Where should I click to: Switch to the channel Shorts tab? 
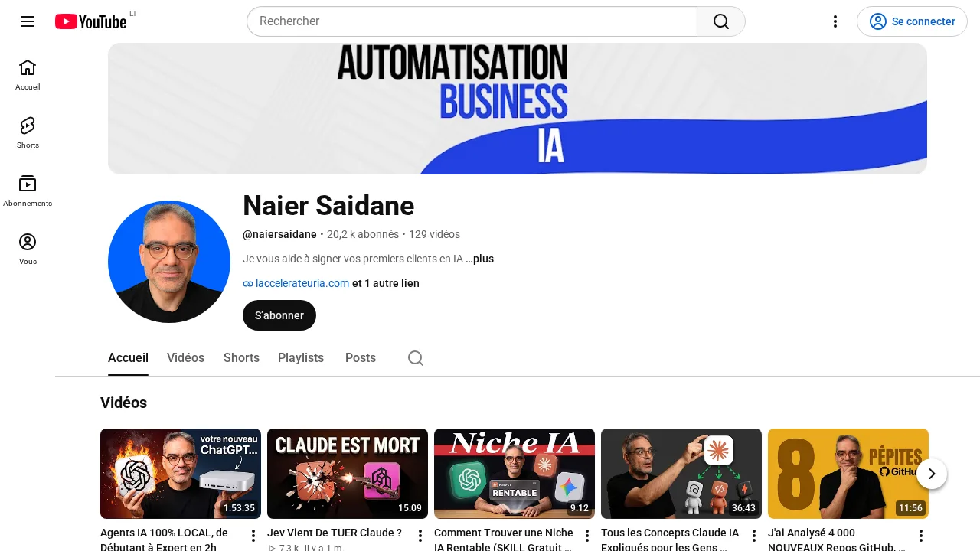[x=241, y=358]
